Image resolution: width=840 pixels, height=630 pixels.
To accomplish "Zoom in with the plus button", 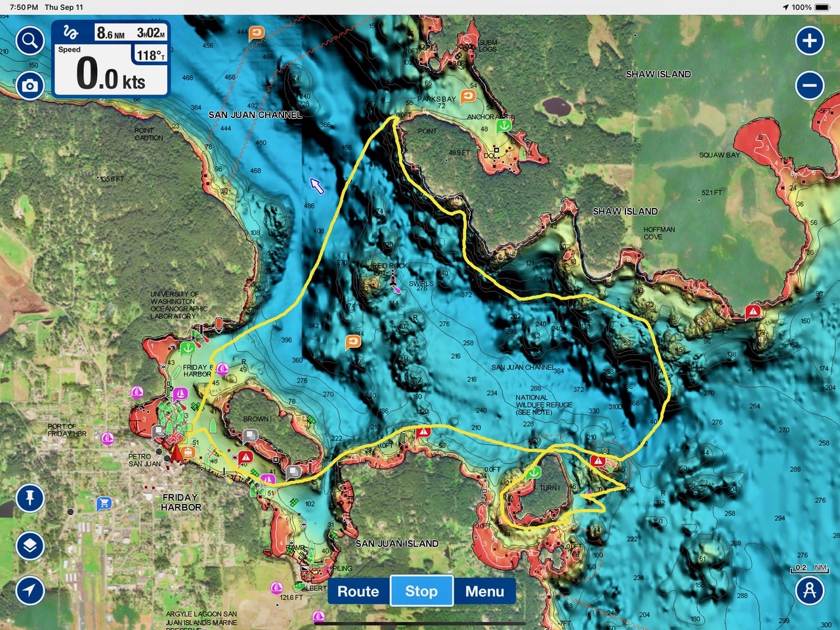I will tap(809, 41).
